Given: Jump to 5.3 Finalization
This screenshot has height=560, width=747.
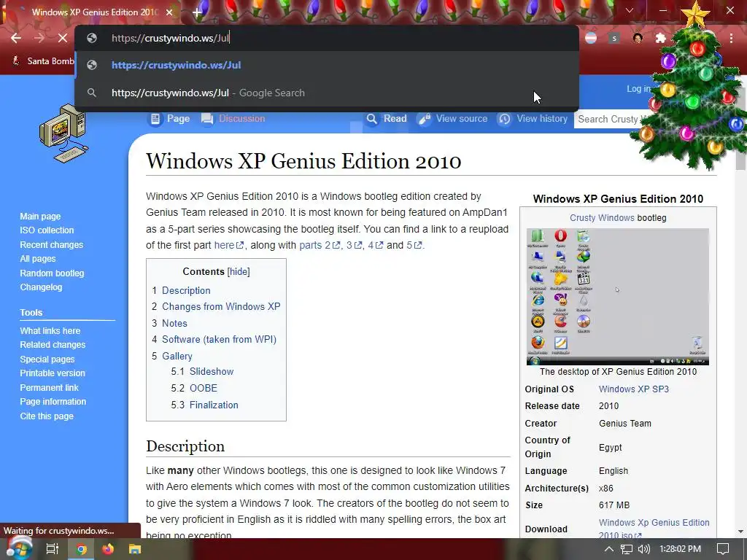Looking at the screenshot, I should coord(205,405).
